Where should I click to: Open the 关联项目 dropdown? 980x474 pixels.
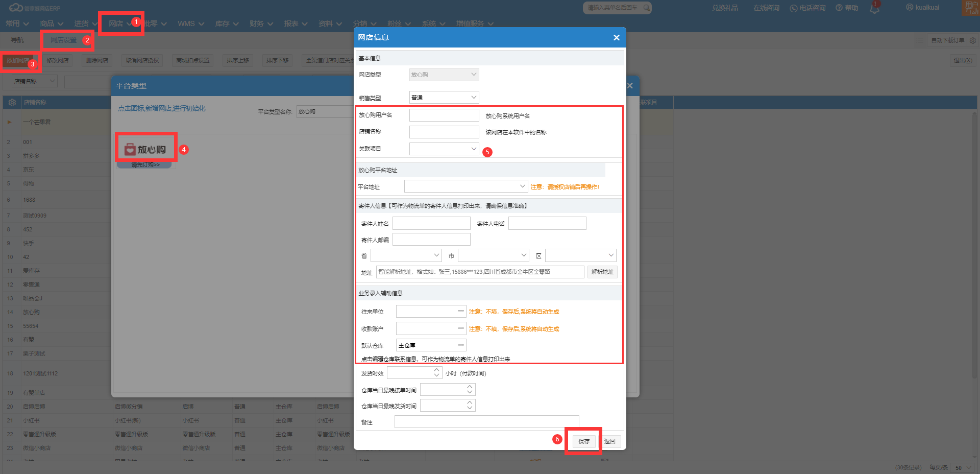(x=444, y=149)
